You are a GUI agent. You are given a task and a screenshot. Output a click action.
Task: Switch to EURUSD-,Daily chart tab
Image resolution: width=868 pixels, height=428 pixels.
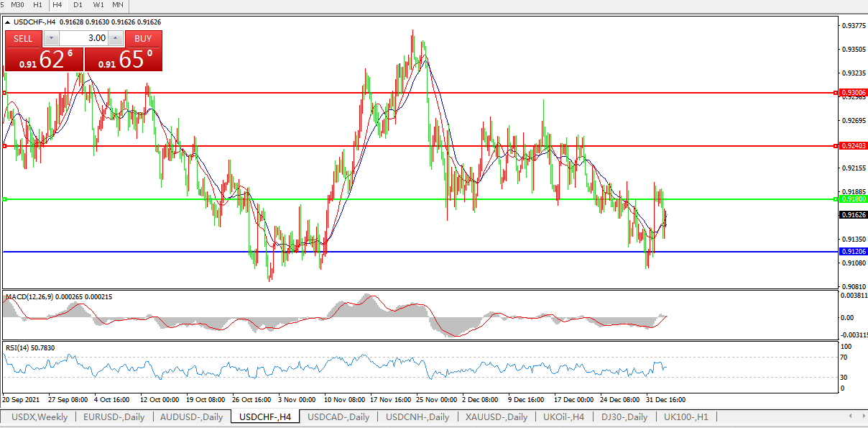coord(114,417)
